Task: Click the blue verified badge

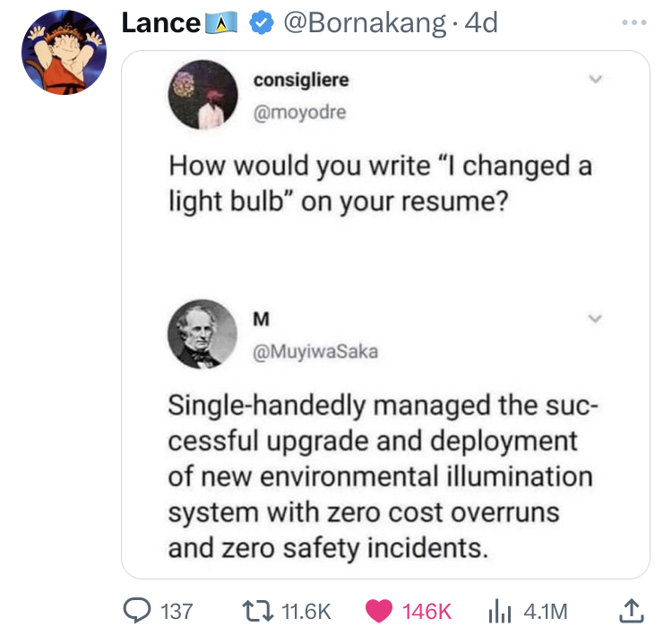Action: tap(263, 21)
